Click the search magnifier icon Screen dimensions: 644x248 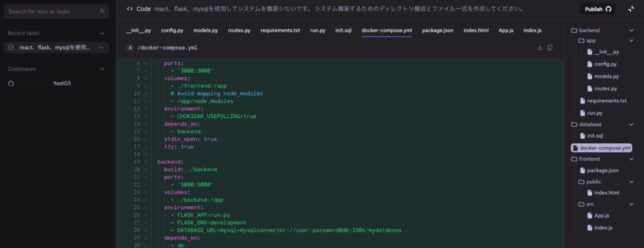tap(103, 11)
